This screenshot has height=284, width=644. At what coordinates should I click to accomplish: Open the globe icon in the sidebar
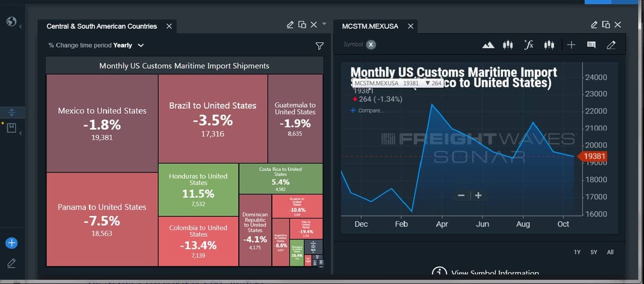click(11, 21)
